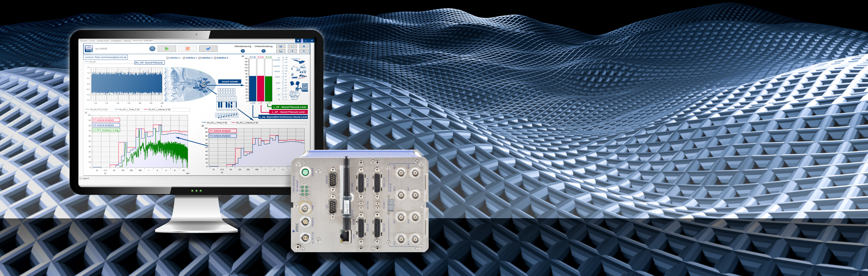Go back with the left arrow button
Viewport: 868px width, 276px height.
point(292,51)
